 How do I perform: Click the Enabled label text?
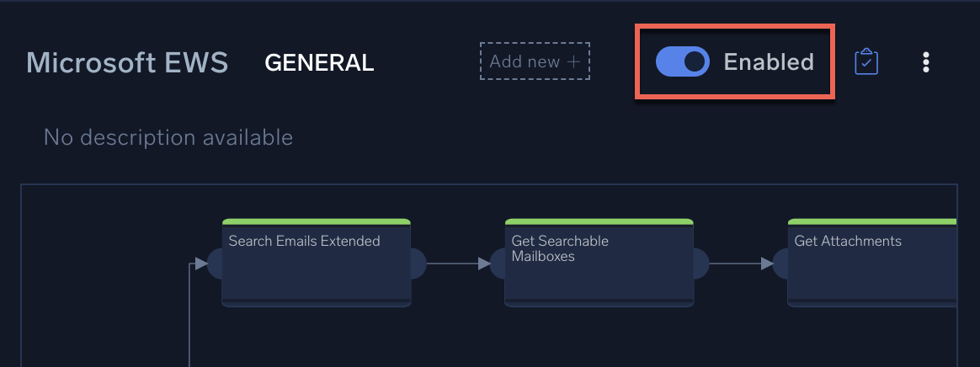click(768, 62)
